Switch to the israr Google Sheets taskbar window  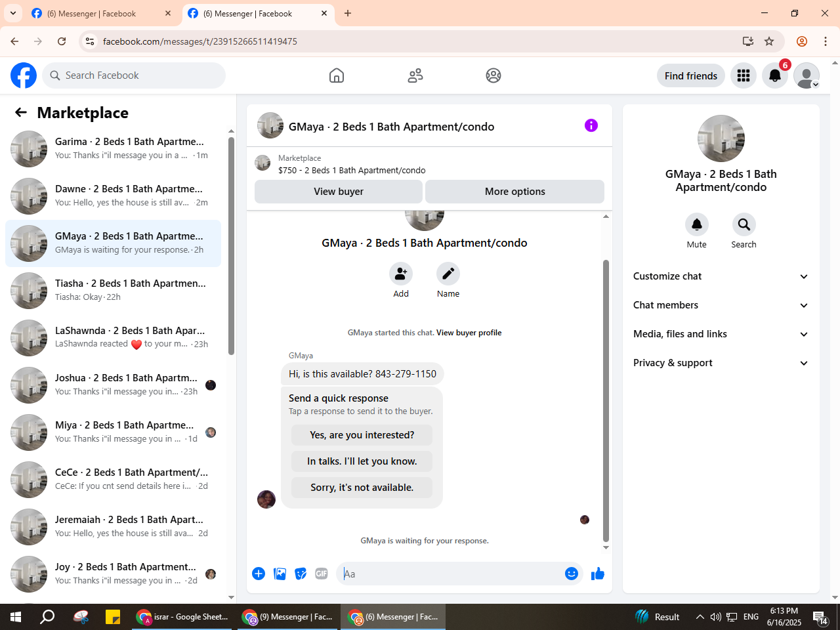182,617
